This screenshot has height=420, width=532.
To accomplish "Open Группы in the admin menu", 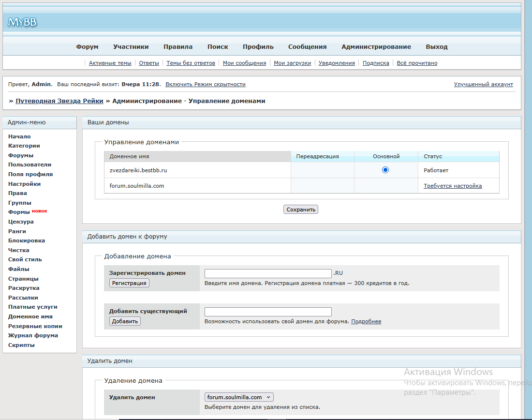I will pos(20,203).
